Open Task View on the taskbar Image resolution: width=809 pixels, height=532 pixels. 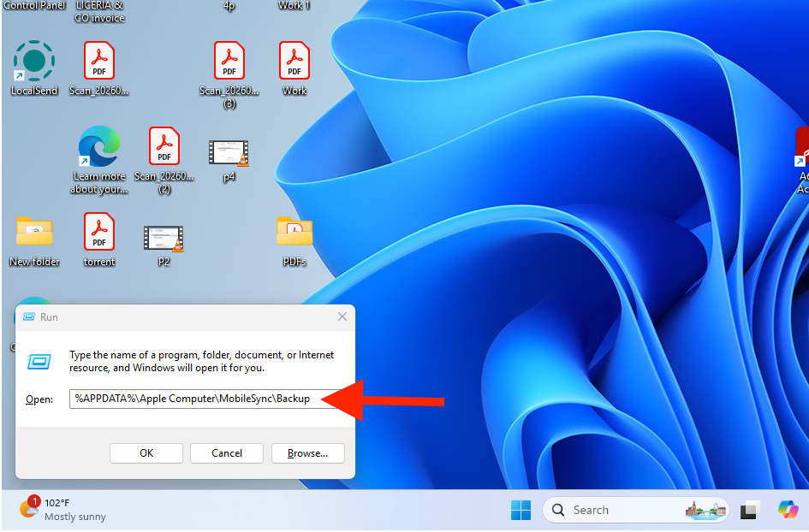[x=750, y=510]
